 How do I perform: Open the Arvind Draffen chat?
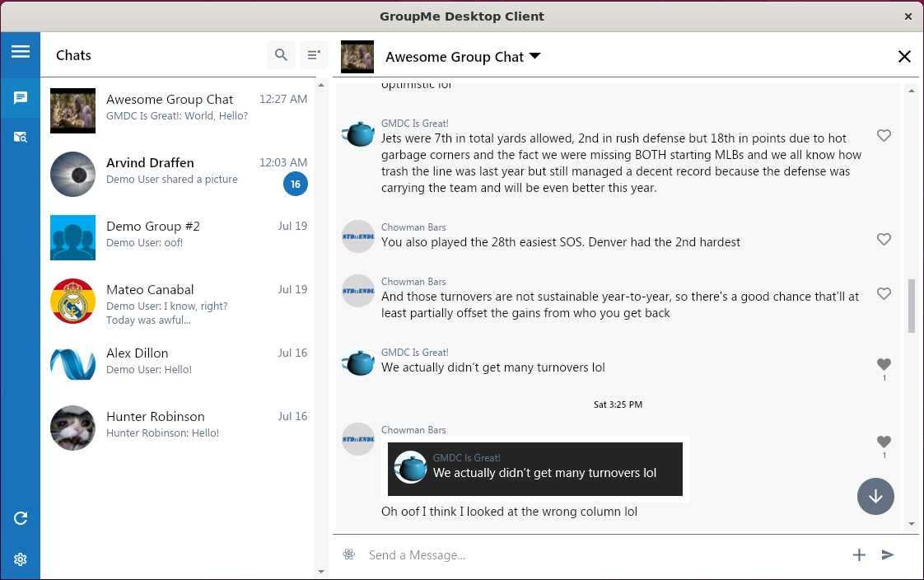(x=179, y=174)
